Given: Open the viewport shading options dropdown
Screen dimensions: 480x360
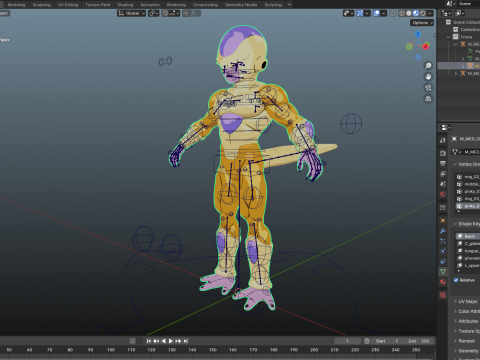Looking at the screenshot, I should pos(430,13).
